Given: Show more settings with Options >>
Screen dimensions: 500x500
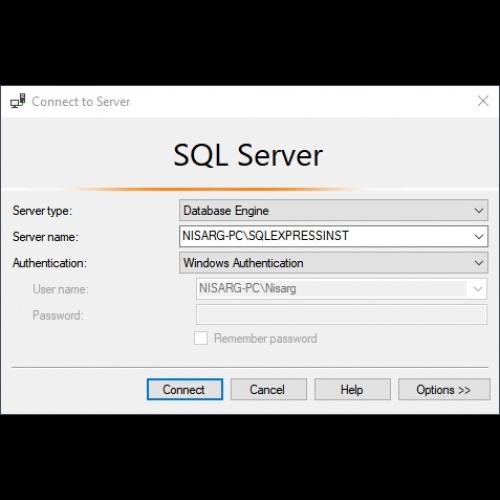Looking at the screenshot, I should 444,389.
